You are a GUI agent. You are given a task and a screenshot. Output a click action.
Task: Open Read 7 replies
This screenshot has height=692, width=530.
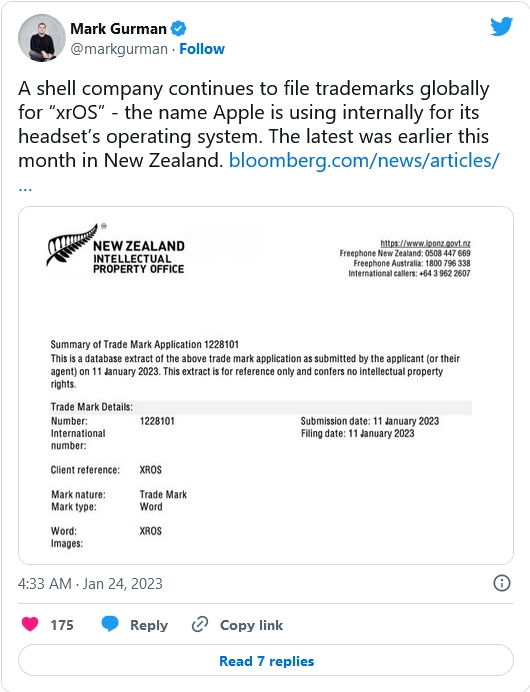click(x=266, y=661)
